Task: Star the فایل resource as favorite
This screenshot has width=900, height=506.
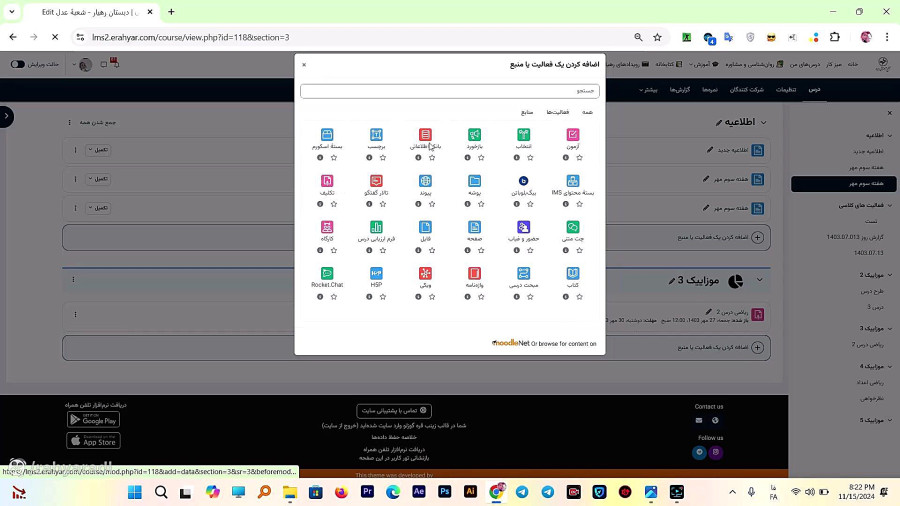Action: [432, 250]
